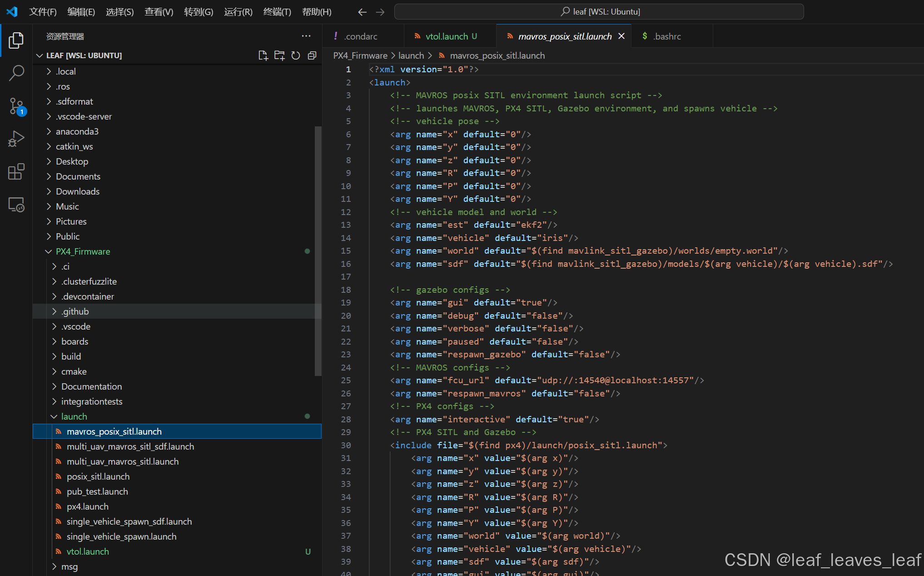Open Source Control view with badge

[x=16, y=106]
